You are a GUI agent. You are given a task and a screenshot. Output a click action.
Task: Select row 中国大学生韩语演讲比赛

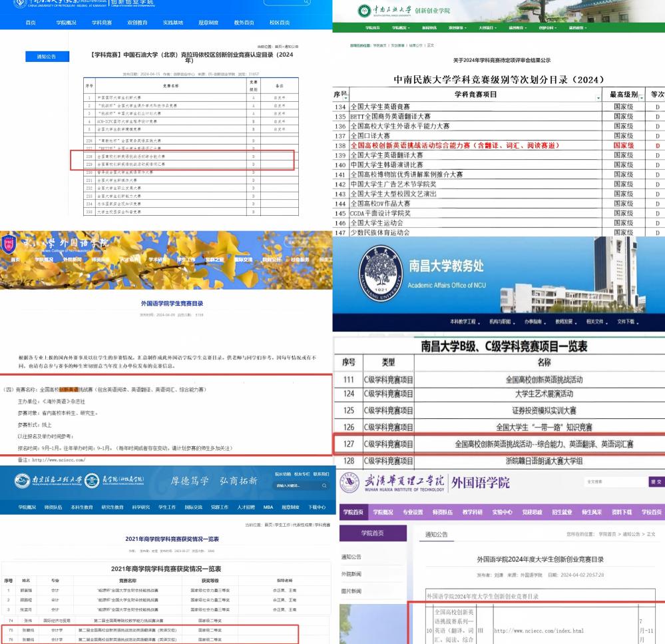click(x=499, y=164)
